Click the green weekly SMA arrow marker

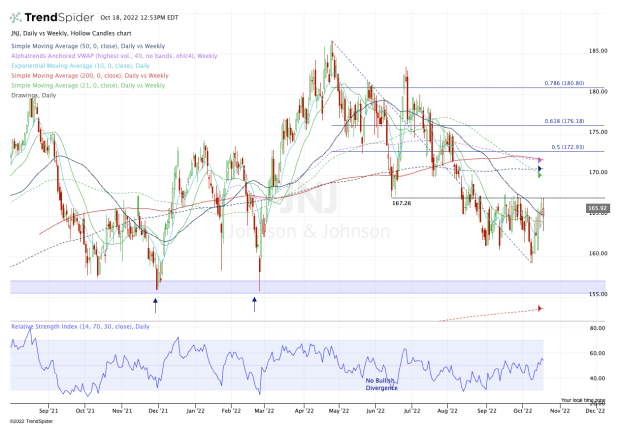click(x=540, y=176)
